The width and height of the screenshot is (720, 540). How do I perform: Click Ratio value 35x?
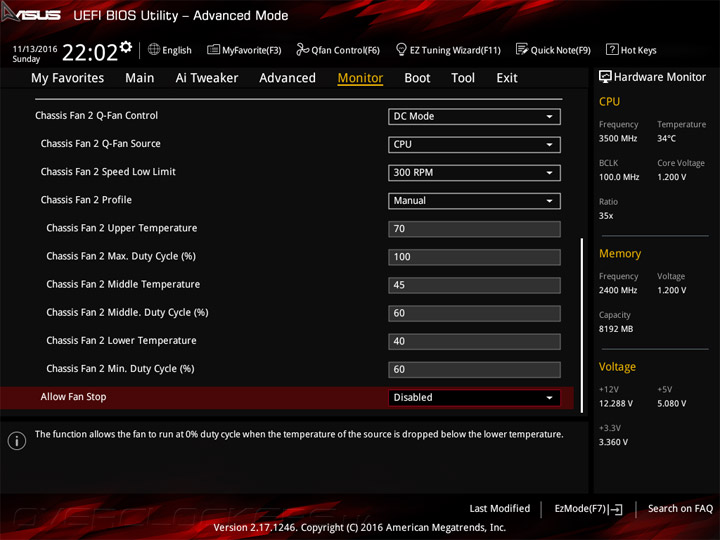(606, 216)
